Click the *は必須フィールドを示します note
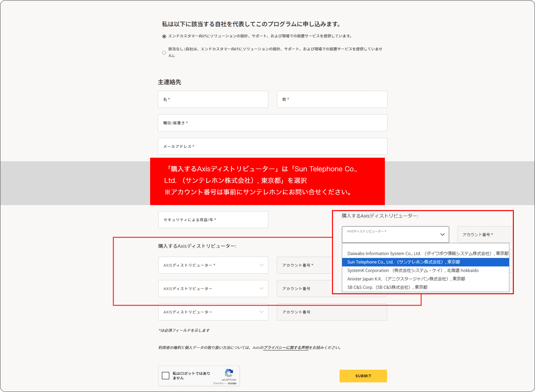Screen dimensions: 535x392 184,330
